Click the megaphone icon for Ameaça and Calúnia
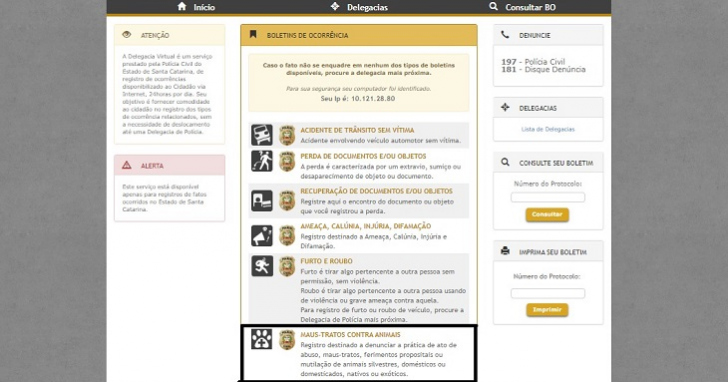The height and width of the screenshot is (382, 728). coord(262,236)
